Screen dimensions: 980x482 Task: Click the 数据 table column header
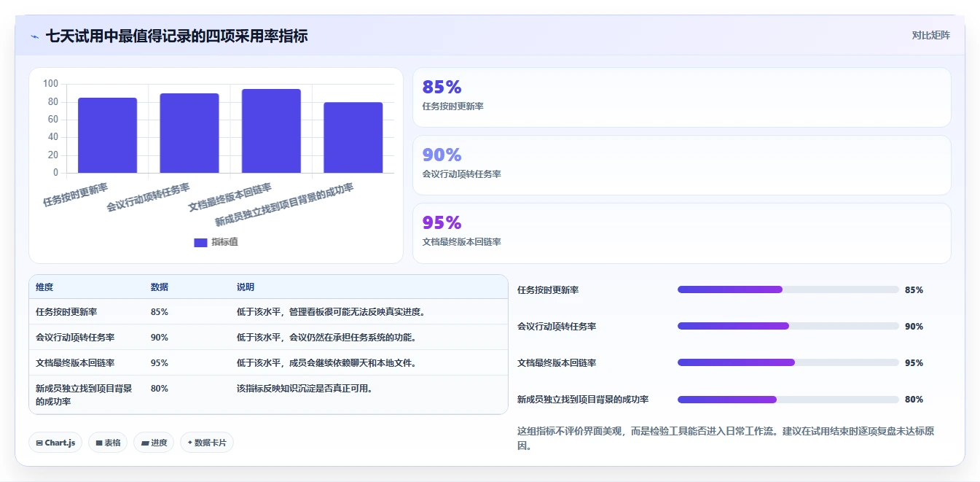[x=160, y=287]
